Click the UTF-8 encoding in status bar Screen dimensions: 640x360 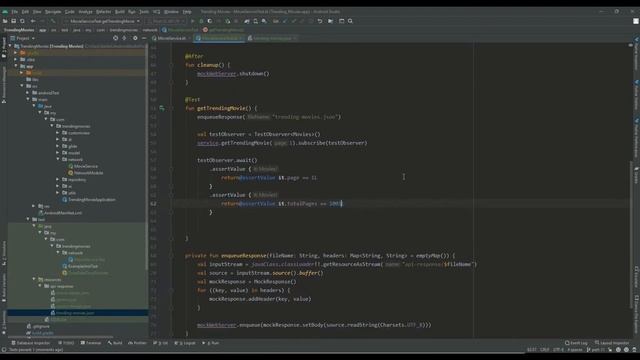558,350
